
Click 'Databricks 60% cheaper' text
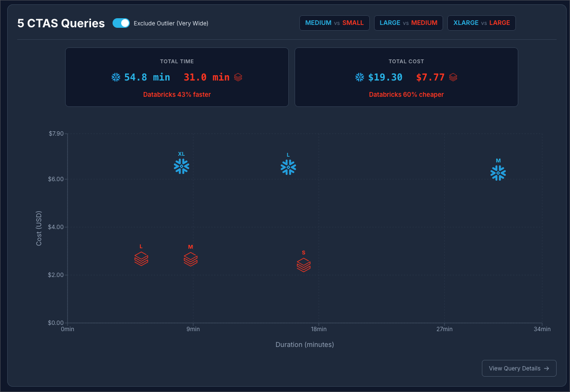406,94
